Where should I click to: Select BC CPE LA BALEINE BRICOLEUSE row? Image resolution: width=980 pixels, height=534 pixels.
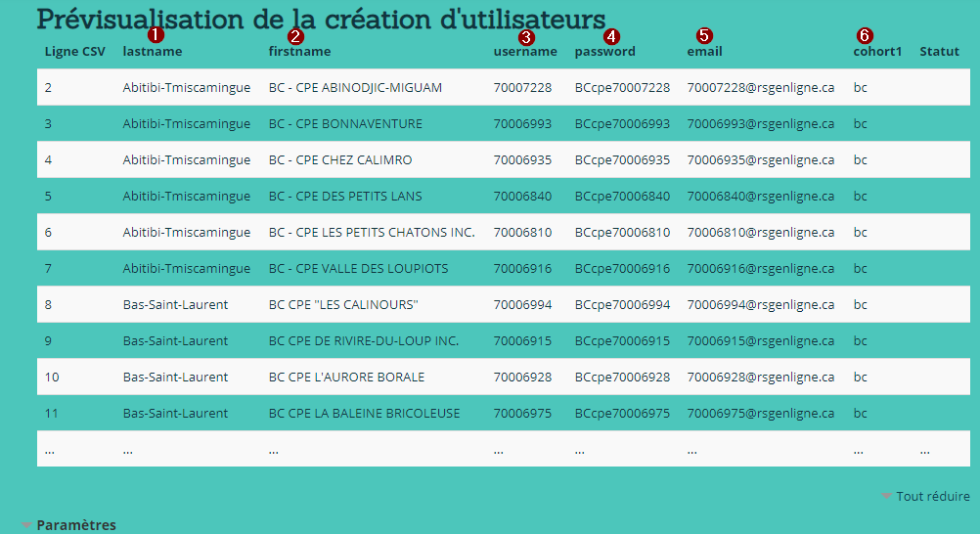tap(364, 414)
